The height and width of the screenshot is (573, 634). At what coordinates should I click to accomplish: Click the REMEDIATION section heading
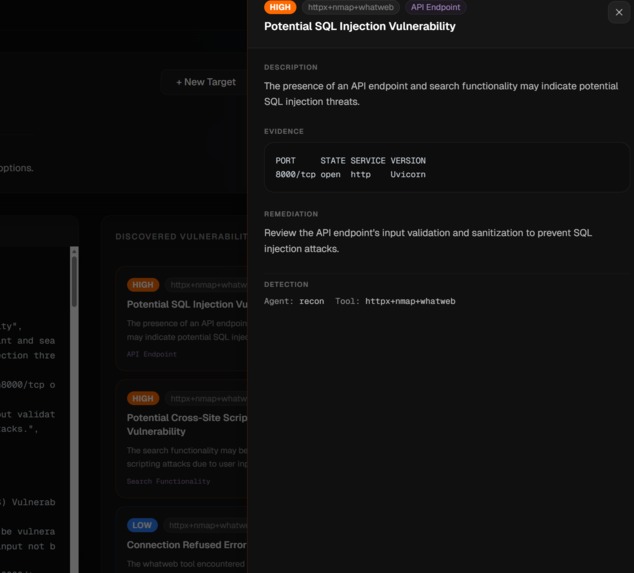(x=291, y=214)
